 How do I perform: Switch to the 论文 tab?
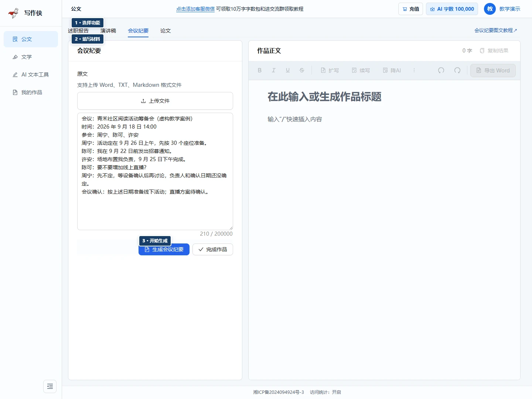point(166,31)
